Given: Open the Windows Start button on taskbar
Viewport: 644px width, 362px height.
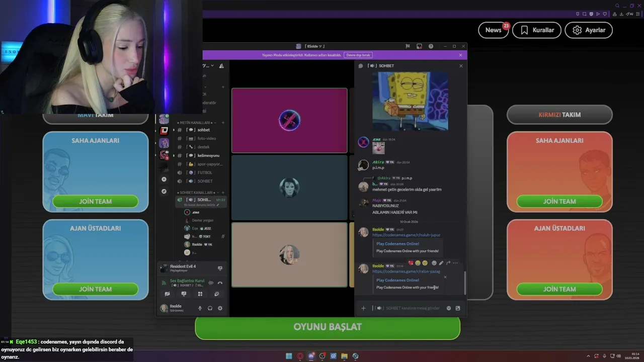Looking at the screenshot, I should [x=289, y=356].
